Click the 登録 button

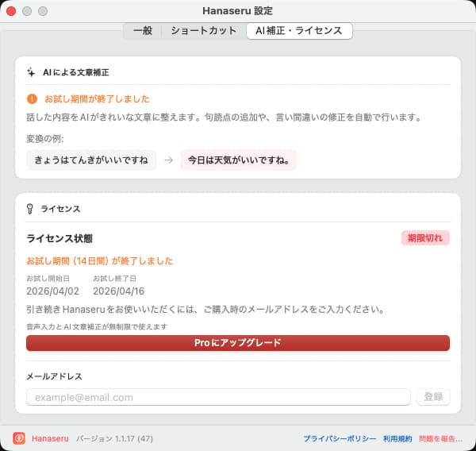click(x=433, y=397)
